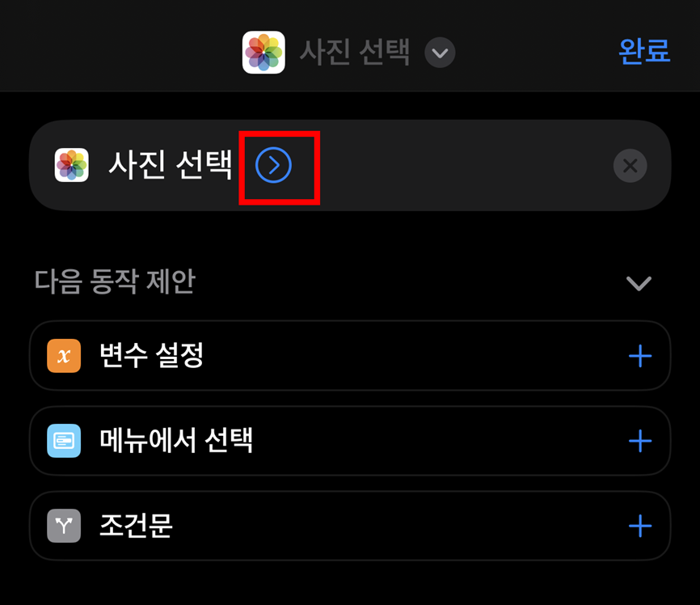Tap the Photos icon in 사진 선택 action

coord(71,165)
